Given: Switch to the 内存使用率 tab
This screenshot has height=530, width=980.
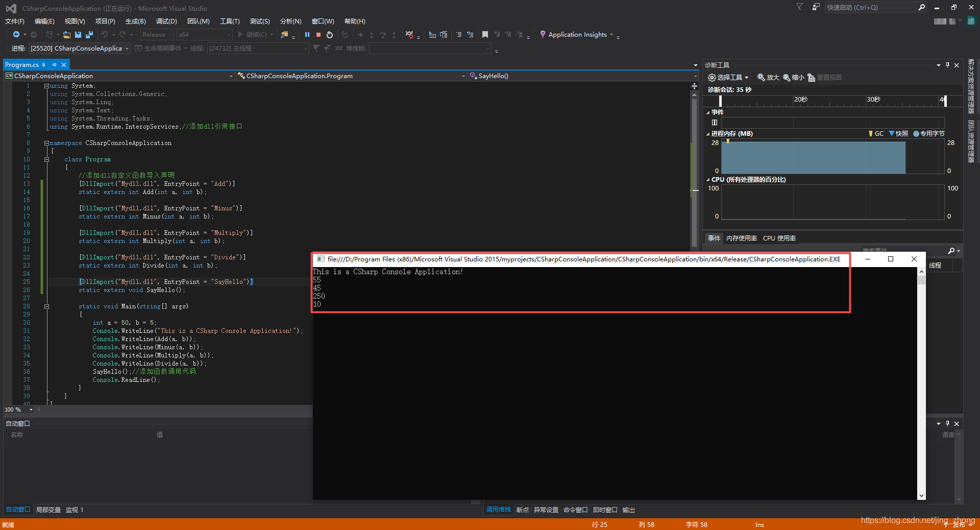Looking at the screenshot, I should [742, 238].
